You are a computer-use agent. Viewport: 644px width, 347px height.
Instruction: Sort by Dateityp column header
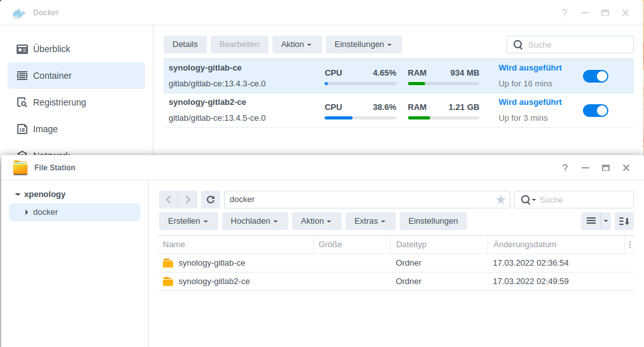(x=439, y=245)
